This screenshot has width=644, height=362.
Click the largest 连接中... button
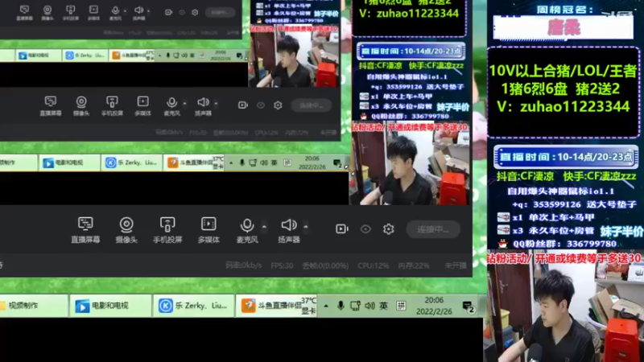433,229
